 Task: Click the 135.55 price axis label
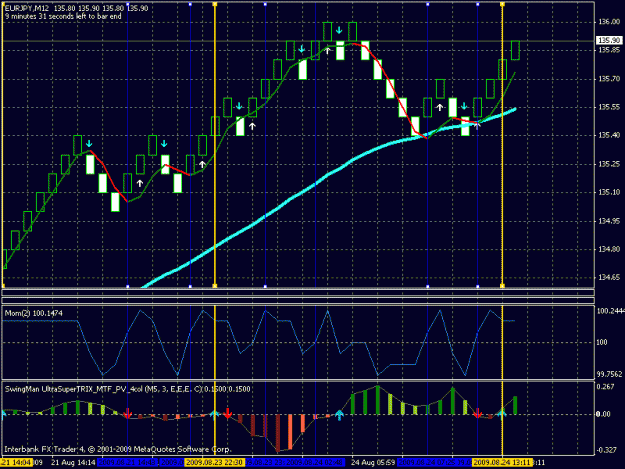[x=609, y=107]
